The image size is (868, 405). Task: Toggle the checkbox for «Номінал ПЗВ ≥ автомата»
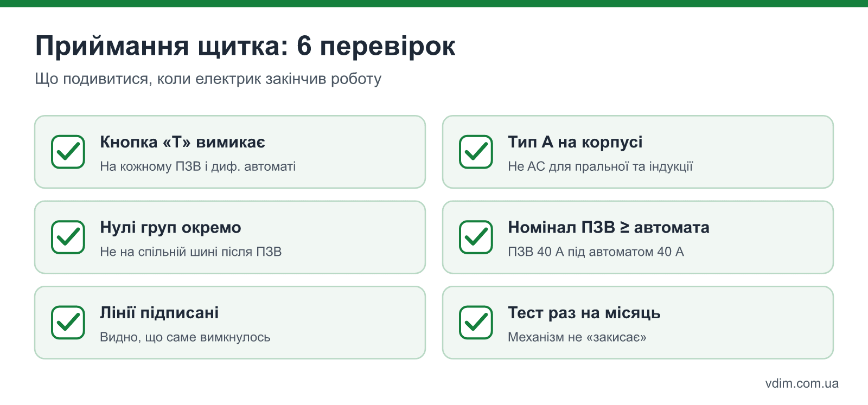(x=476, y=237)
